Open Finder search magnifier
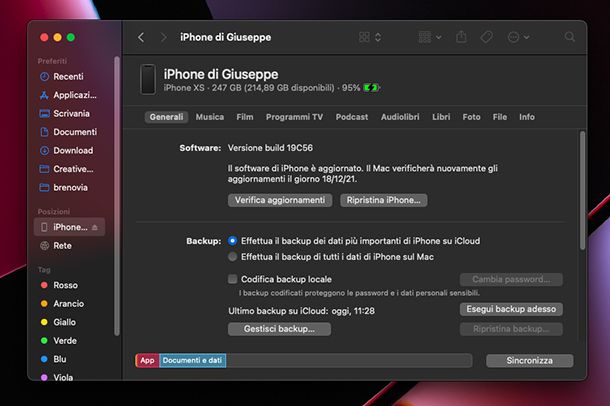 [570, 37]
